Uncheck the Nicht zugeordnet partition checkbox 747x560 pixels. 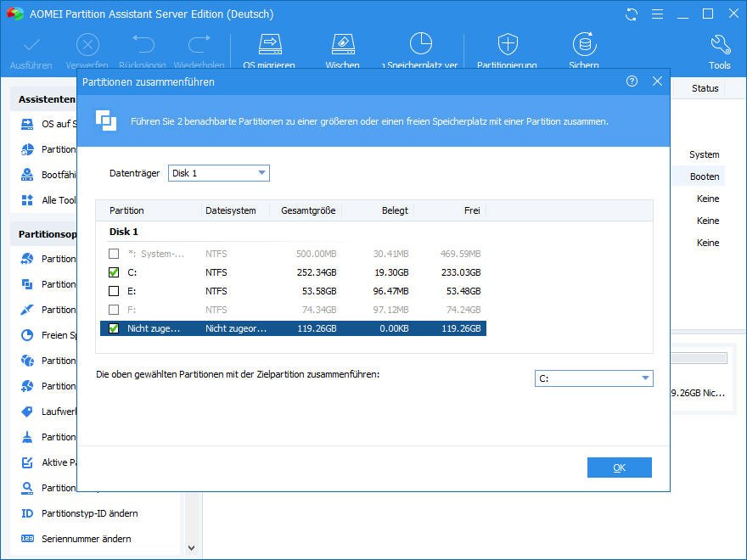click(114, 328)
